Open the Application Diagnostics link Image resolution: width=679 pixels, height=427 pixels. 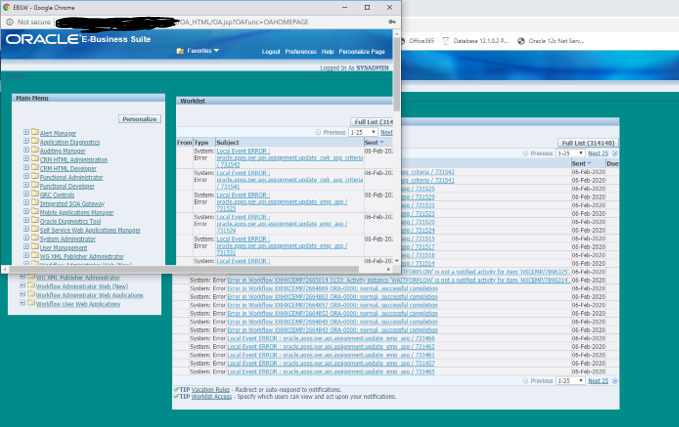coord(70,142)
